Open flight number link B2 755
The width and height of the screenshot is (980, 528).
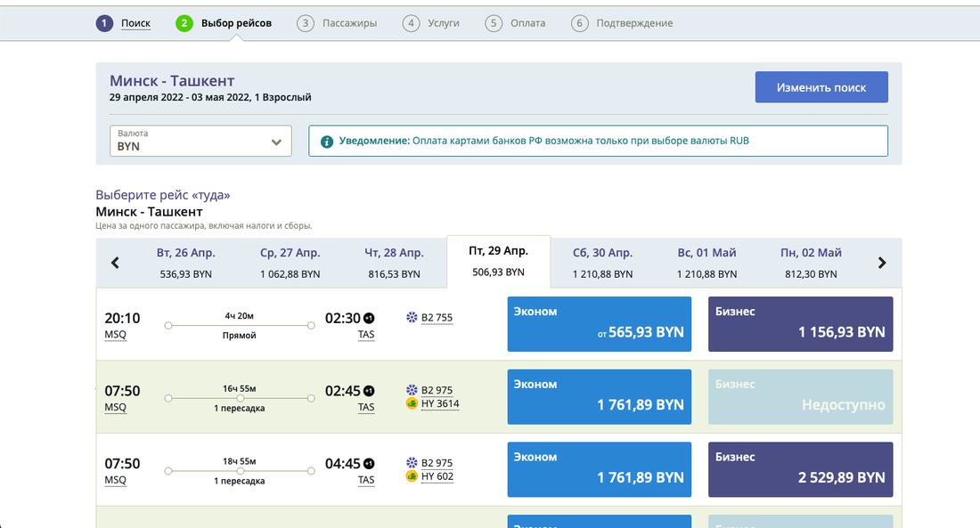(437, 318)
